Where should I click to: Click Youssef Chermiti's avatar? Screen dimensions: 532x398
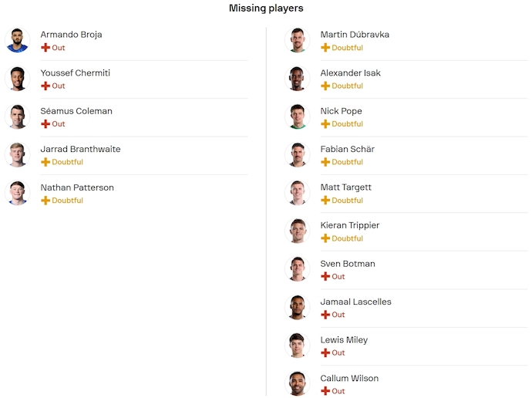point(17,79)
